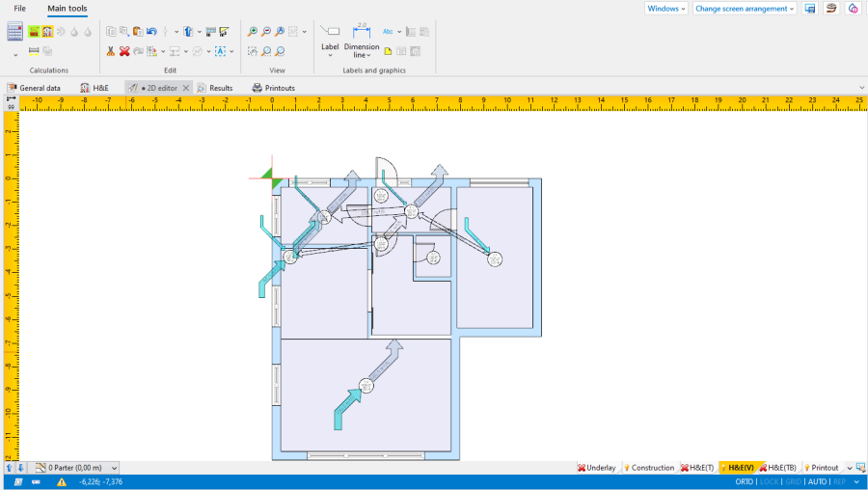868x490 pixels.
Task: Delete selection with the red X icon
Action: [x=124, y=51]
